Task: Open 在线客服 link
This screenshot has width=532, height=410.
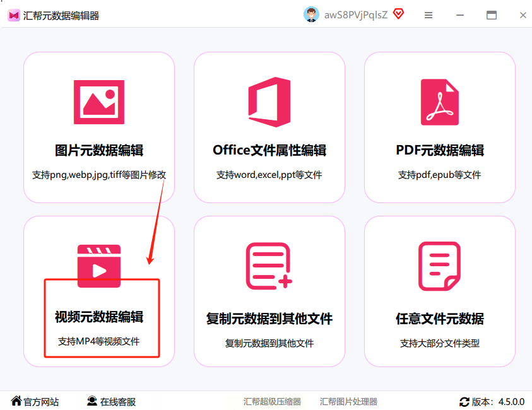Action: point(118,402)
